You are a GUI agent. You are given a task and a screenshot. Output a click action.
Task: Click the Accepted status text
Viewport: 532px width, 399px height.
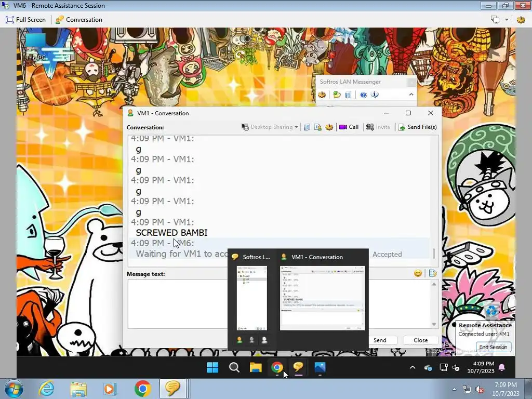point(387,254)
